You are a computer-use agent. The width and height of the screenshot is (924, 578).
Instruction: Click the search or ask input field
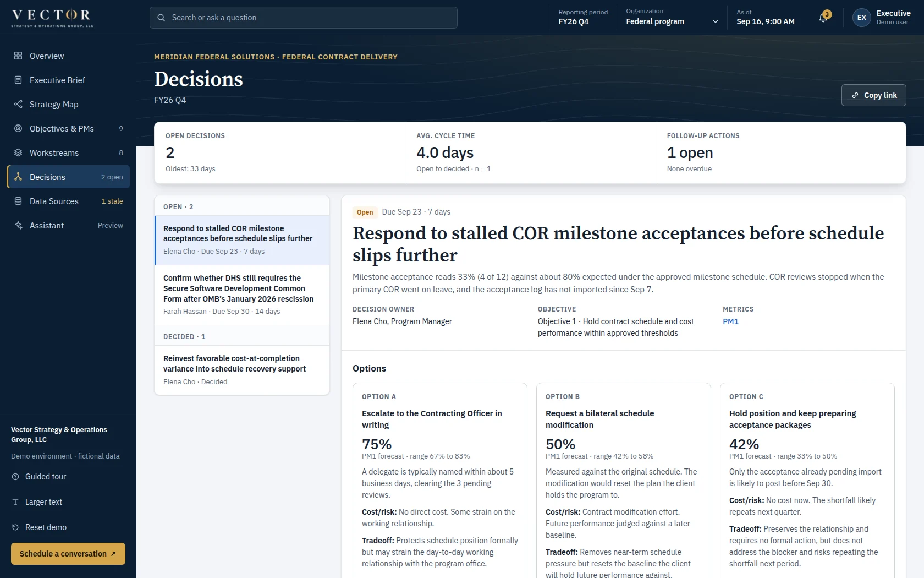click(304, 18)
